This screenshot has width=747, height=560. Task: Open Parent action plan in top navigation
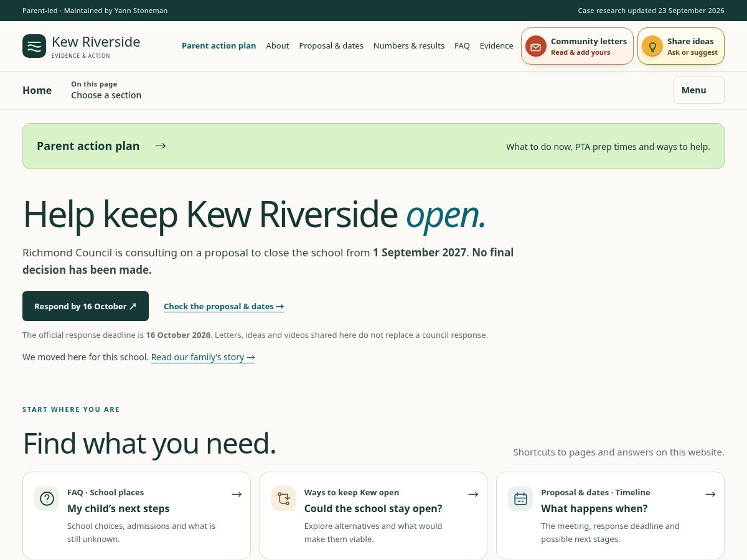pyautogui.click(x=218, y=46)
